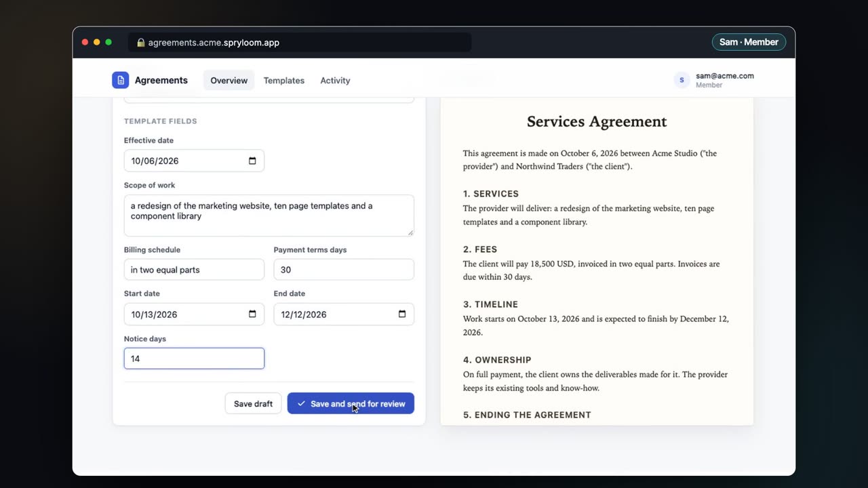Edit the Scope of work textarea
Screen dimensions: 868x488
(x=269, y=216)
